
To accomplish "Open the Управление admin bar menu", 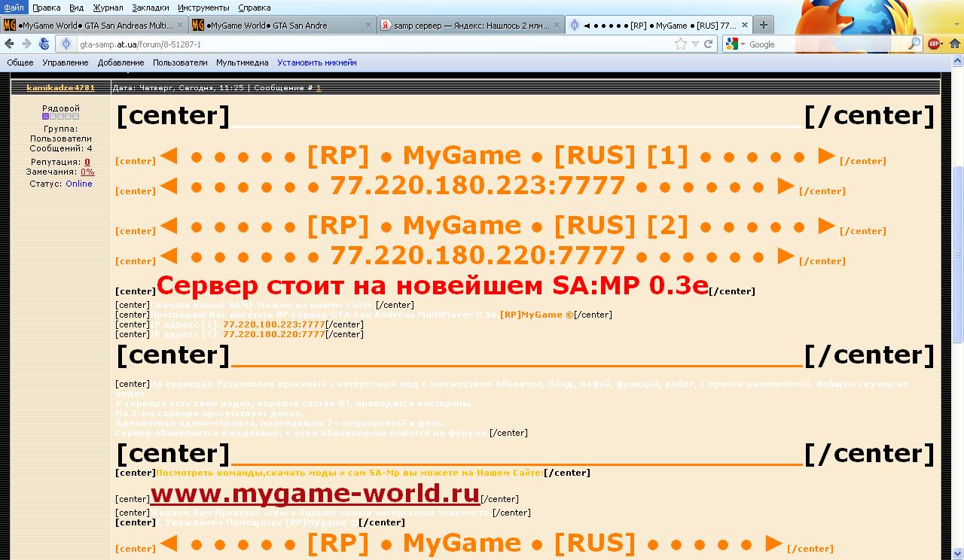I will pos(66,62).
